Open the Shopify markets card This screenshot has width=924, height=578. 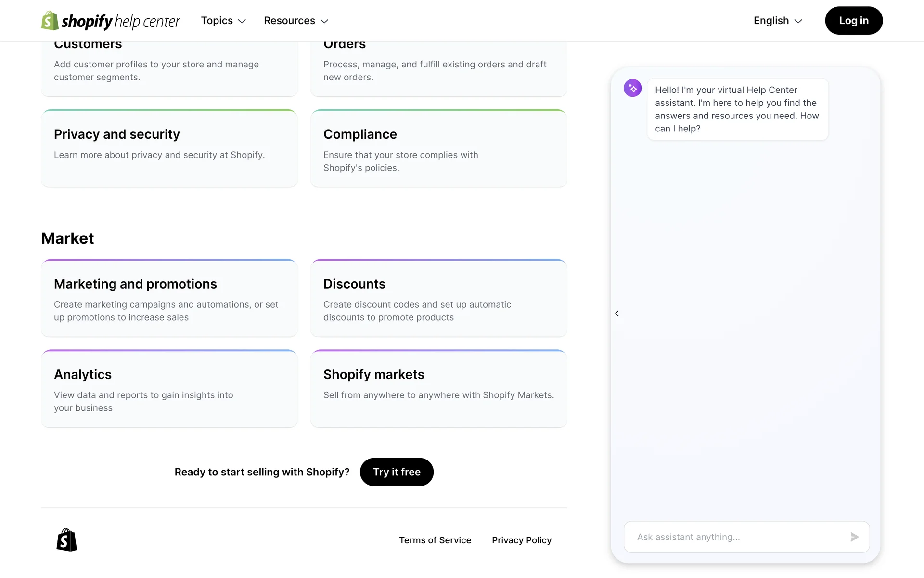(438, 389)
